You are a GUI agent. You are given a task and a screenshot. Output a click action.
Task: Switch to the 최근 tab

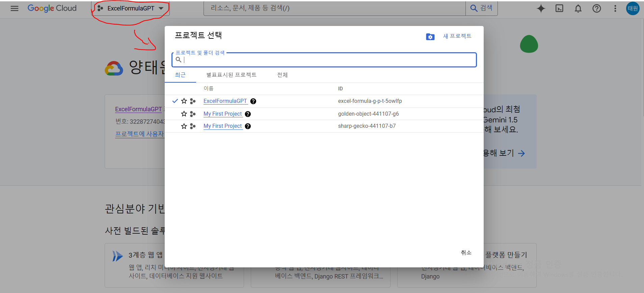[x=180, y=75]
